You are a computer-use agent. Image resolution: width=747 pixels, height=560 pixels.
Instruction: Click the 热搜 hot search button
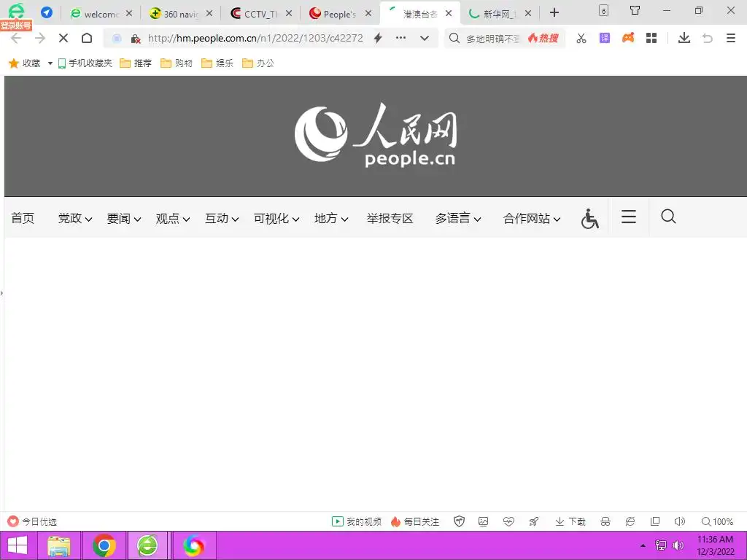click(x=543, y=38)
